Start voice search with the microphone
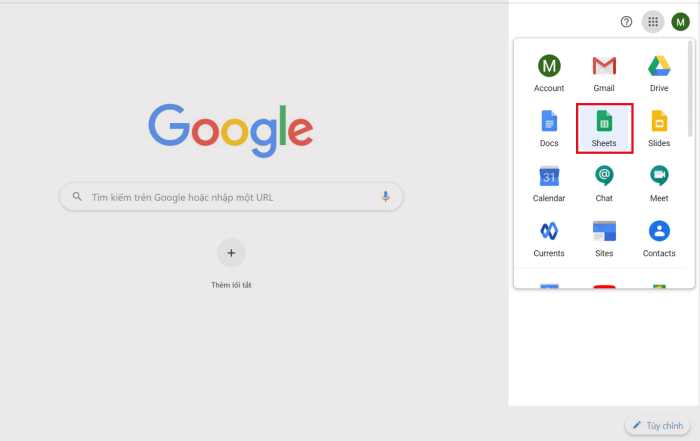 pos(385,196)
